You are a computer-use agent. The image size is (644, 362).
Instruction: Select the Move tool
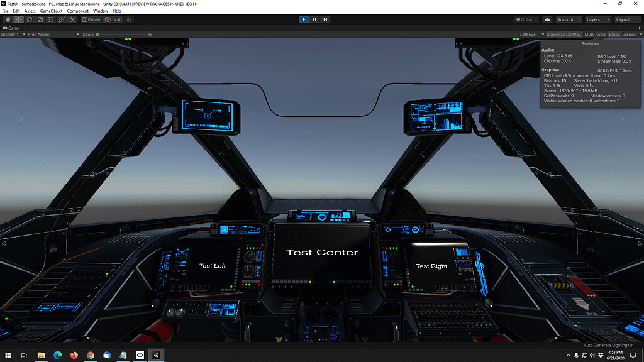[18, 19]
